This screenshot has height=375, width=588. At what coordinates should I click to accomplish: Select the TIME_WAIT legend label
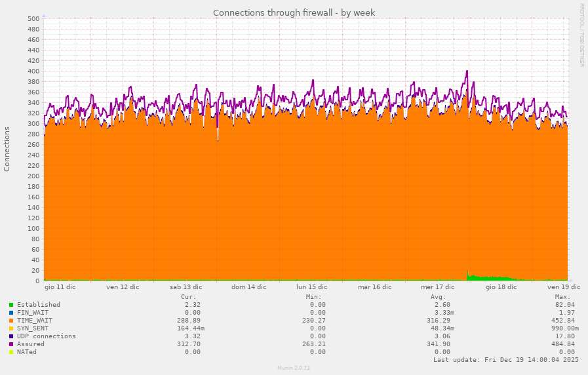35,320
